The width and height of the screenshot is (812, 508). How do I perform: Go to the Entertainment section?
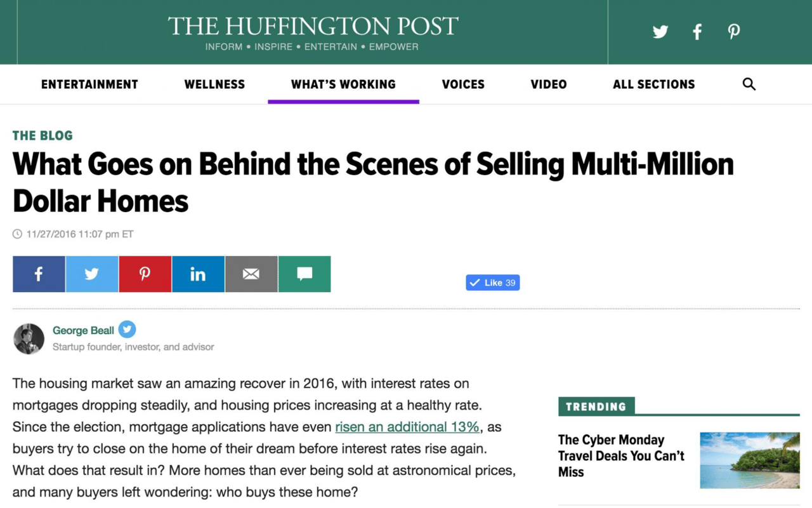(89, 84)
